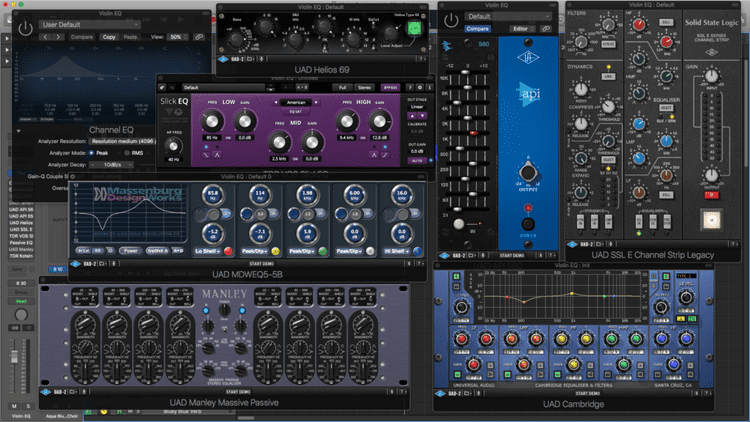The image size is (750, 422).
Task: Click the Slick EQ HP FREQ knob
Action: pyautogui.click(x=173, y=146)
